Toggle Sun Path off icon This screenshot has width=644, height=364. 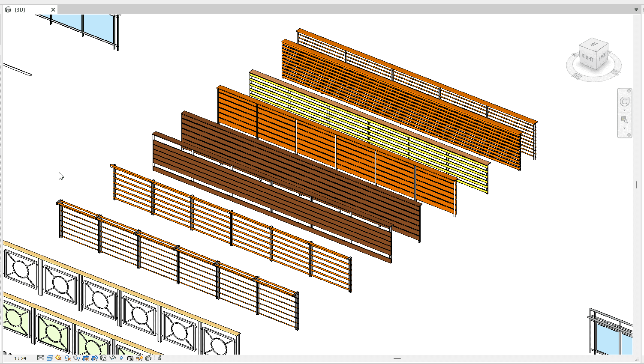click(x=58, y=358)
